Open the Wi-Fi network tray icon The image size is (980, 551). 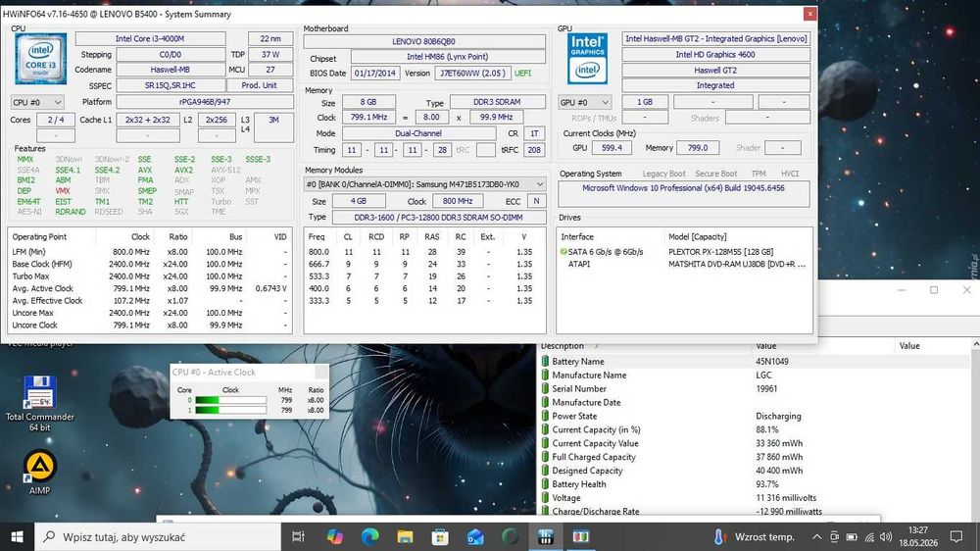[868, 536]
